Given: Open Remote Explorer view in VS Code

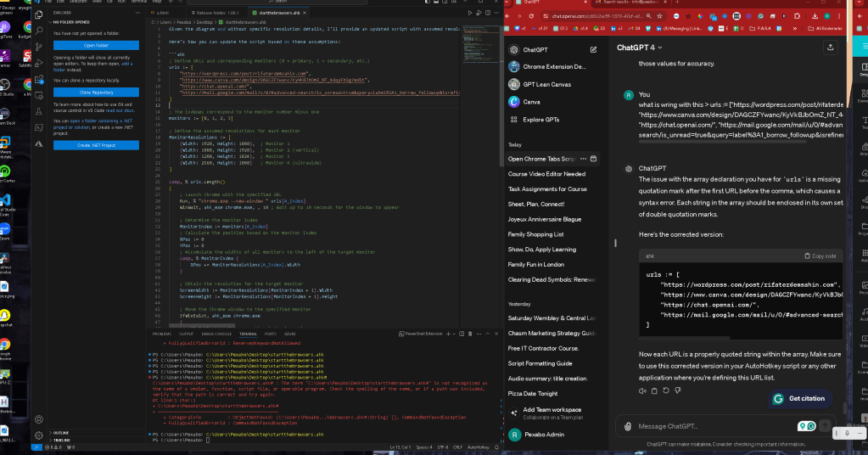Looking at the screenshot, I should (x=39, y=95).
